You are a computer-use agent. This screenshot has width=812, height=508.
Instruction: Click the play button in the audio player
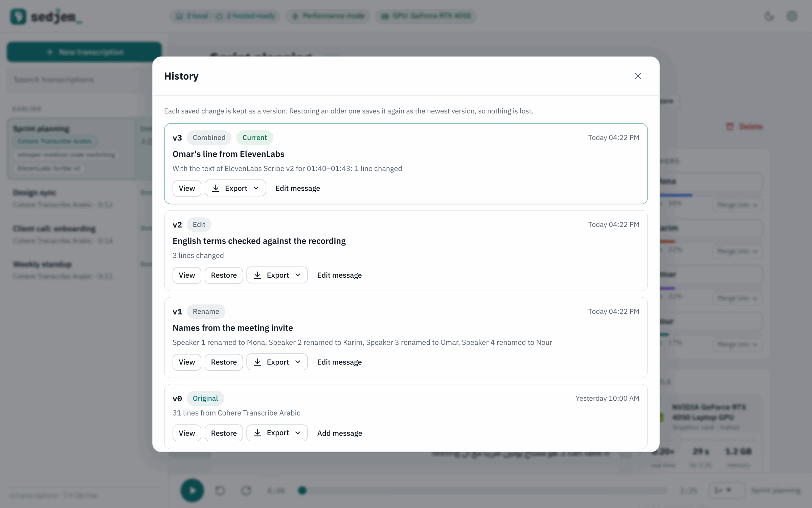pos(192,490)
